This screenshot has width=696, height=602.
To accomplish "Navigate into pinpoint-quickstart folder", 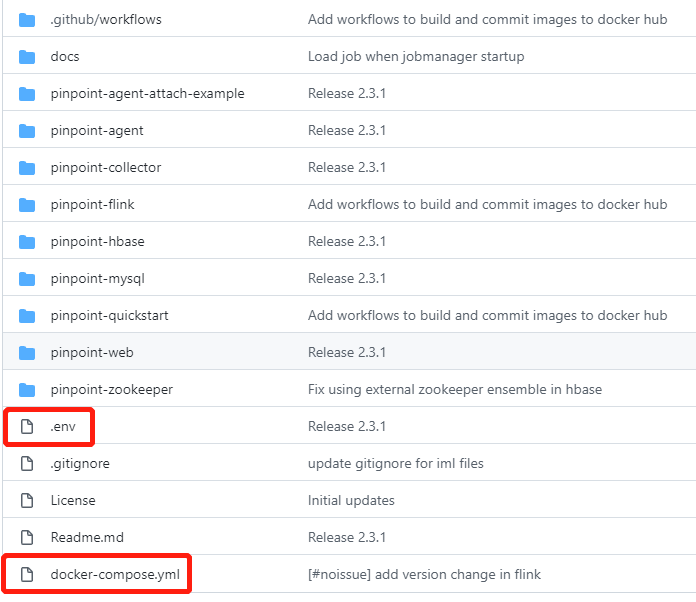I will pyautogui.click(x=109, y=316).
